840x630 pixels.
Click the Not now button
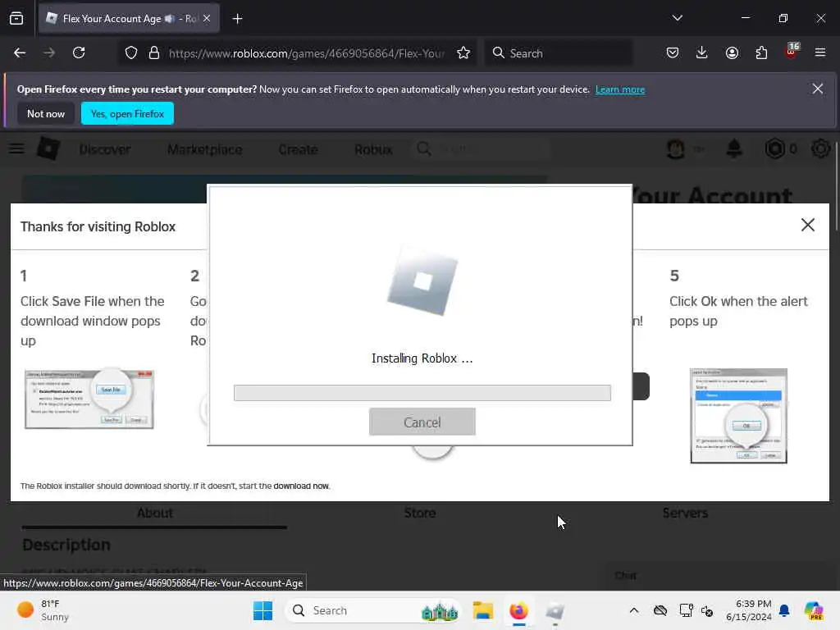pos(46,113)
